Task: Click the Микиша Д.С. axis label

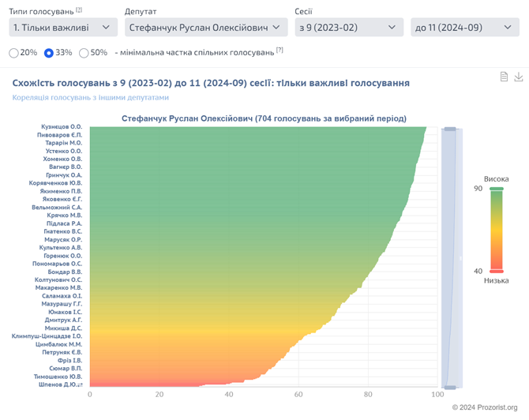Action: [x=63, y=328]
